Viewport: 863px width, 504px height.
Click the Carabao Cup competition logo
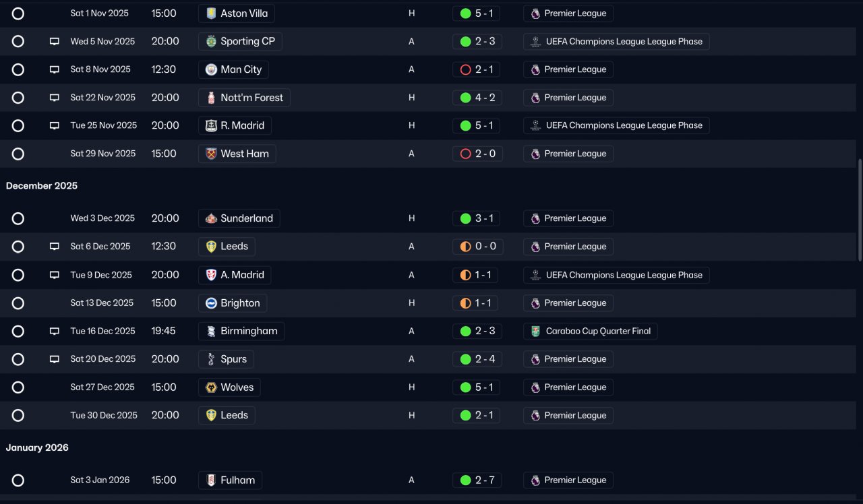point(535,331)
